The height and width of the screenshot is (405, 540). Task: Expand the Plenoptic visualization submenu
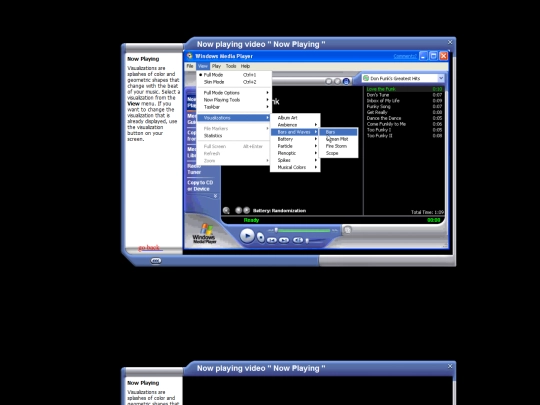tap(295, 153)
